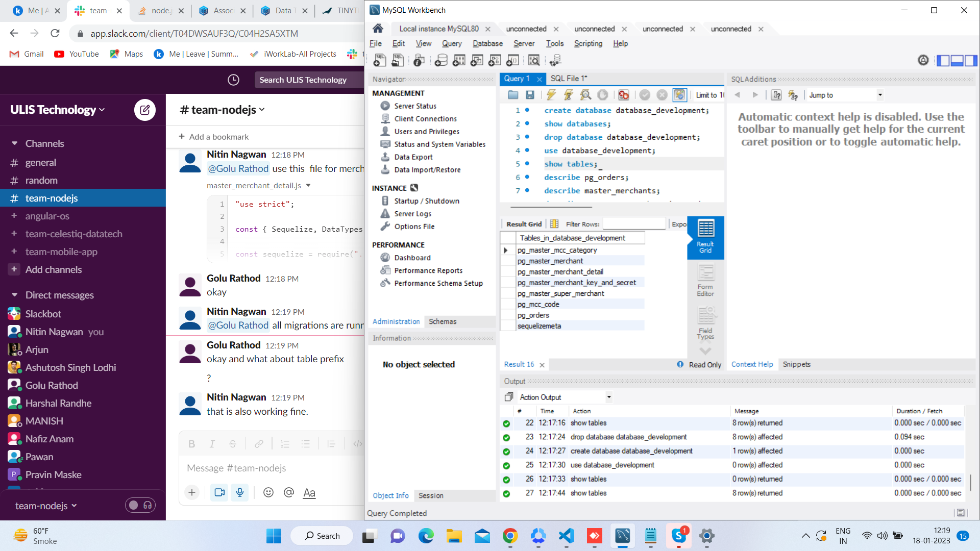
Task: Record a video clip in Slack
Action: (x=219, y=492)
